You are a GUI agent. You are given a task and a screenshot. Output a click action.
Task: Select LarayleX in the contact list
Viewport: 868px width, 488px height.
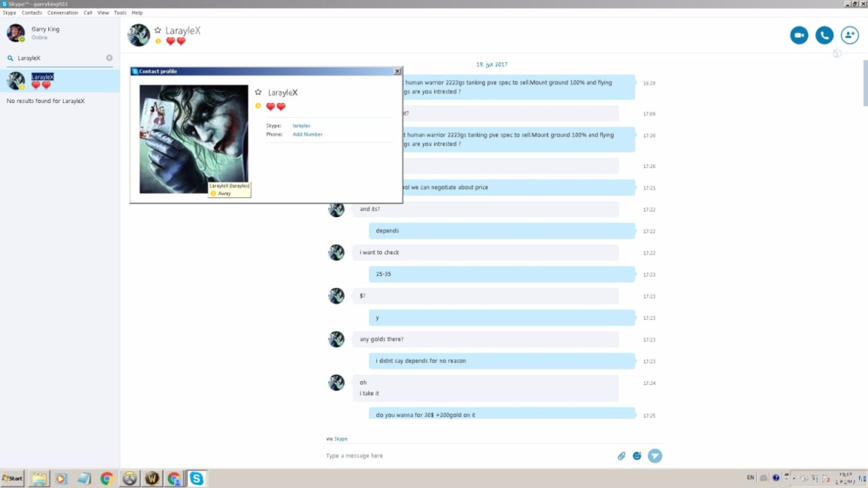click(x=60, y=81)
